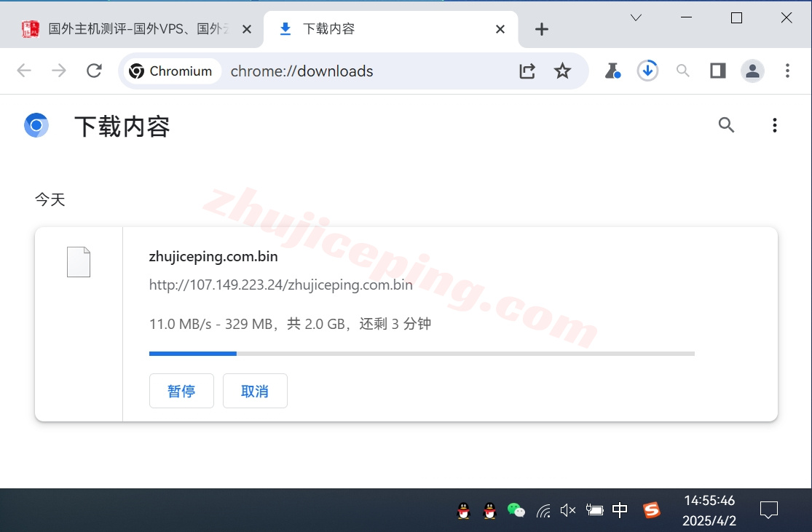Open the Wi-Fi network tray icon
This screenshot has width=812, height=532.
[543, 512]
